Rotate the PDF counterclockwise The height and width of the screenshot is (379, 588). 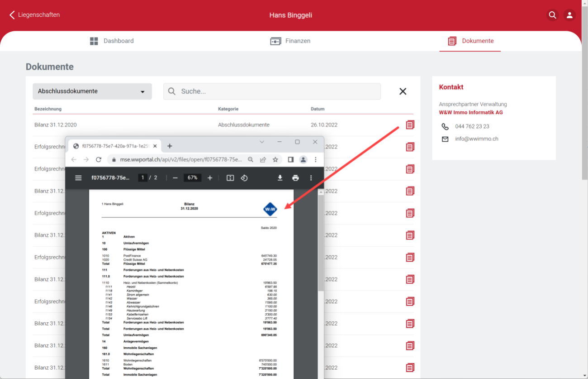(244, 178)
